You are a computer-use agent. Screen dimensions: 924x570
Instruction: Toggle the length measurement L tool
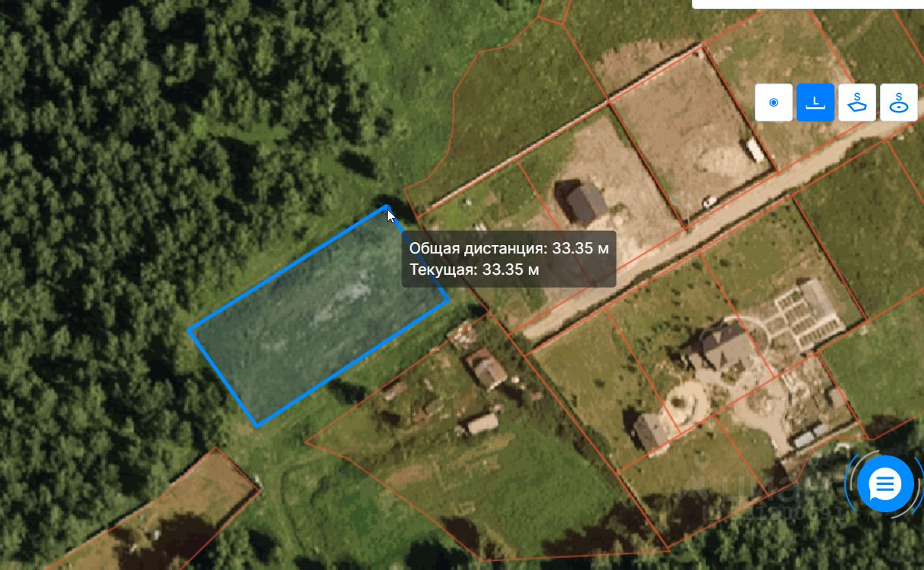(x=816, y=102)
